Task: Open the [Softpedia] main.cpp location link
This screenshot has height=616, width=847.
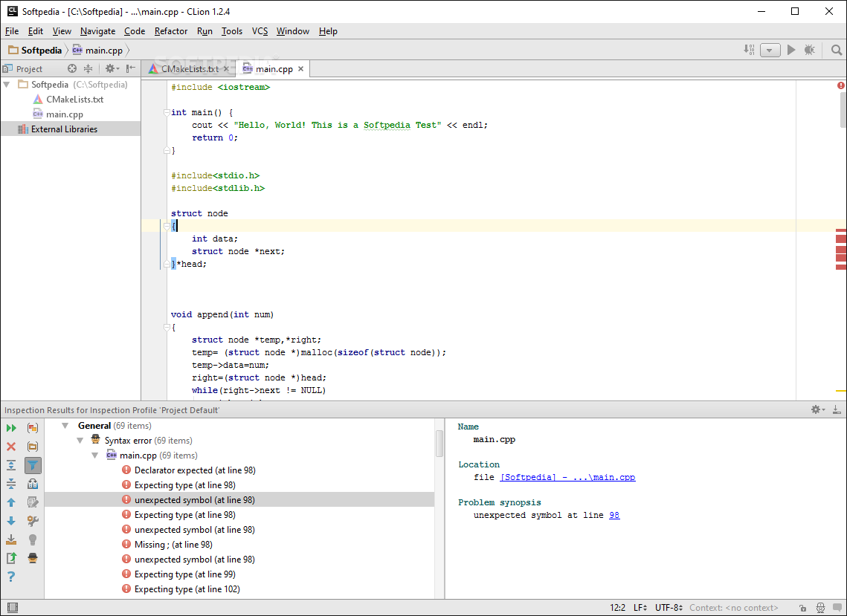Action: (567, 477)
